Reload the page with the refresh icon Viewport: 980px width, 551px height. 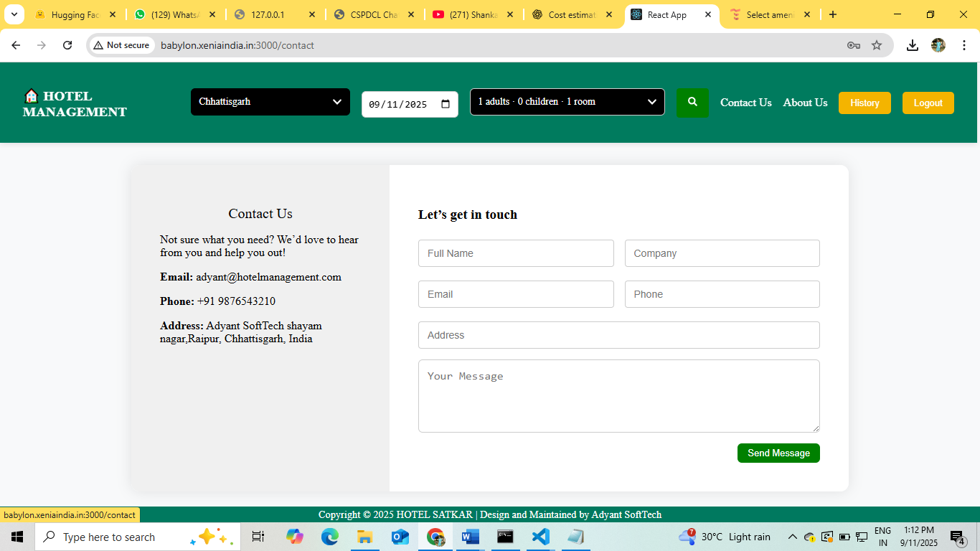tap(67, 45)
